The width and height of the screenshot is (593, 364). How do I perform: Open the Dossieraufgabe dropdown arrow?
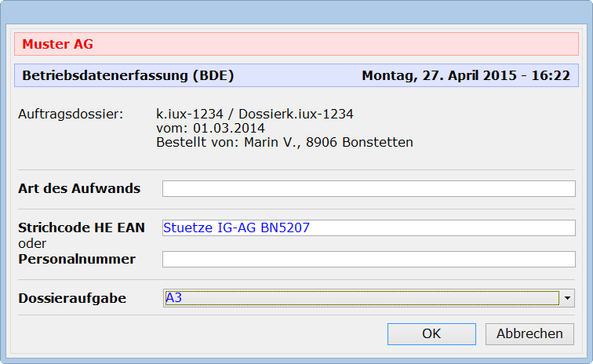pos(568,298)
